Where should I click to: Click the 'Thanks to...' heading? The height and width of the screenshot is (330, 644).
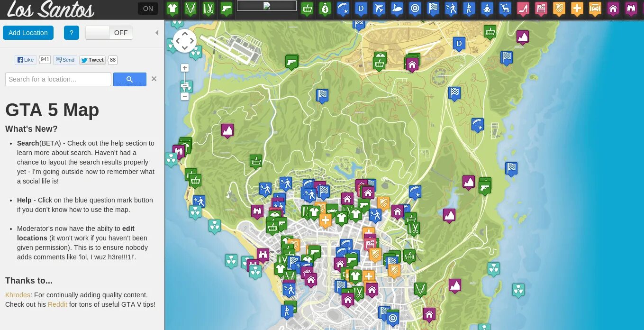(x=29, y=281)
